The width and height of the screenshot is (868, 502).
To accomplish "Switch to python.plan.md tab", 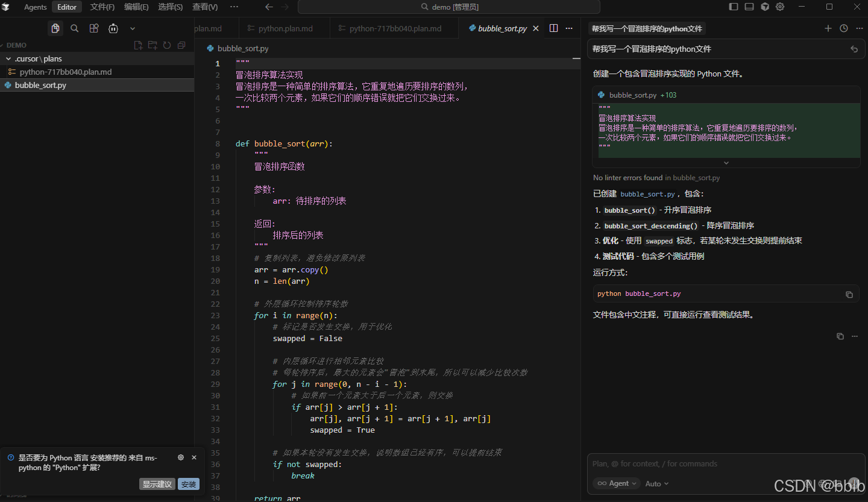I will pyautogui.click(x=285, y=28).
